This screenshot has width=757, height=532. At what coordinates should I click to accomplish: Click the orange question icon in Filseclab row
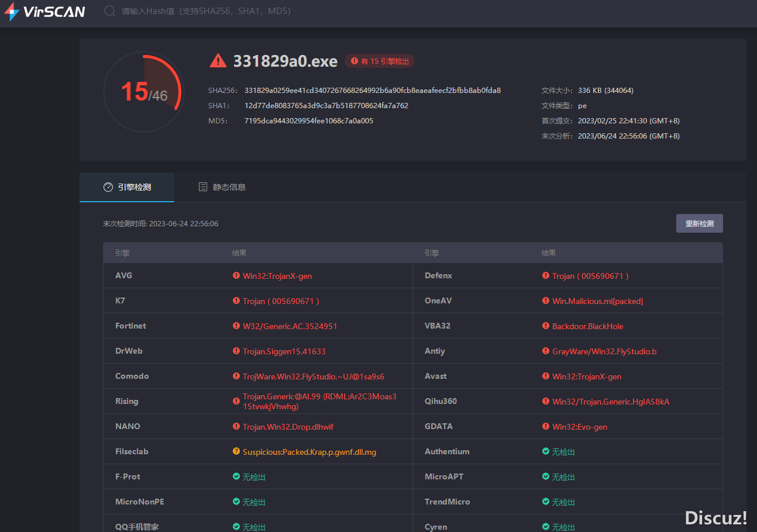tap(236, 451)
